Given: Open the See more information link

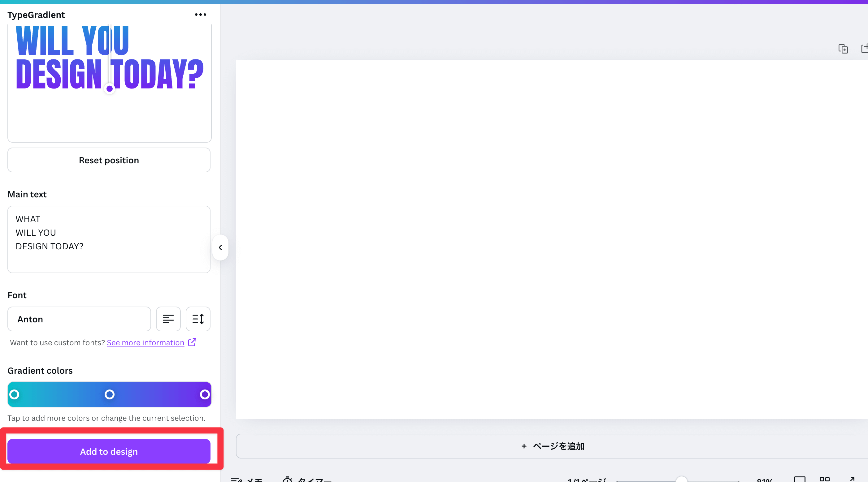Looking at the screenshot, I should pyautogui.click(x=145, y=342).
